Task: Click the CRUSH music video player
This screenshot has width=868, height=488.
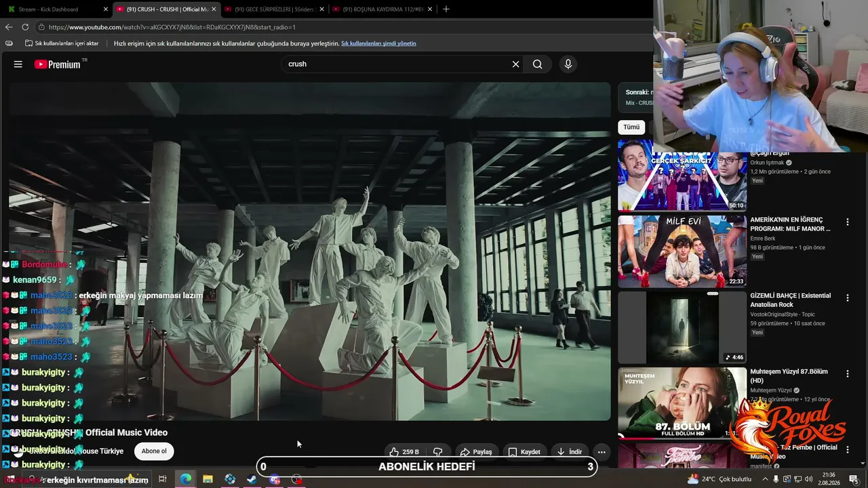Action: 309,251
